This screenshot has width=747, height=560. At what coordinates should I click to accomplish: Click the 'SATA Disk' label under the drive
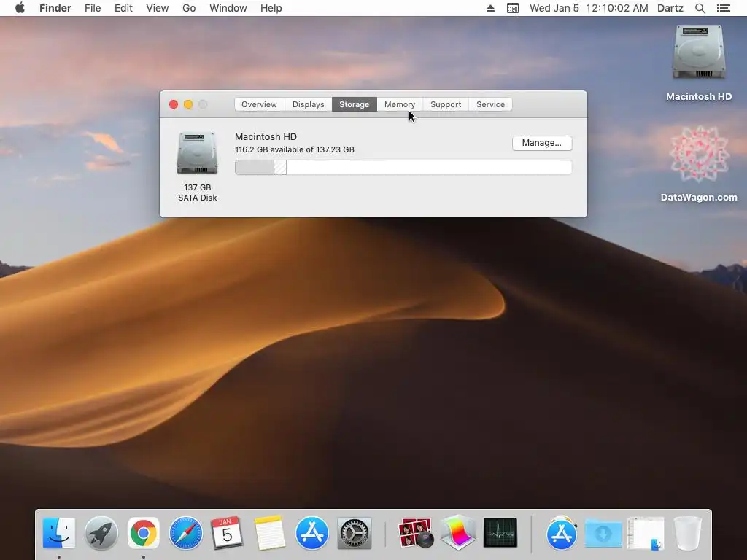(x=197, y=198)
